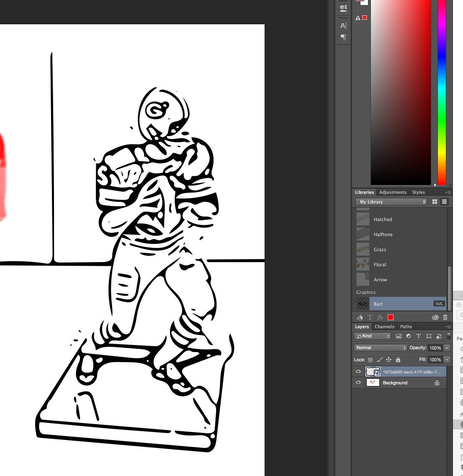Select the Background layer name
Image resolution: width=463 pixels, height=476 pixels.
click(x=395, y=383)
